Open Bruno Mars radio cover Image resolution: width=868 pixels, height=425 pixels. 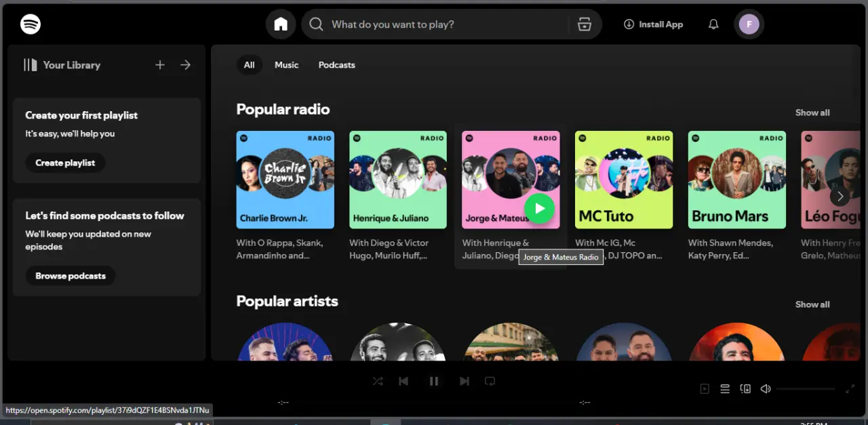(x=737, y=180)
